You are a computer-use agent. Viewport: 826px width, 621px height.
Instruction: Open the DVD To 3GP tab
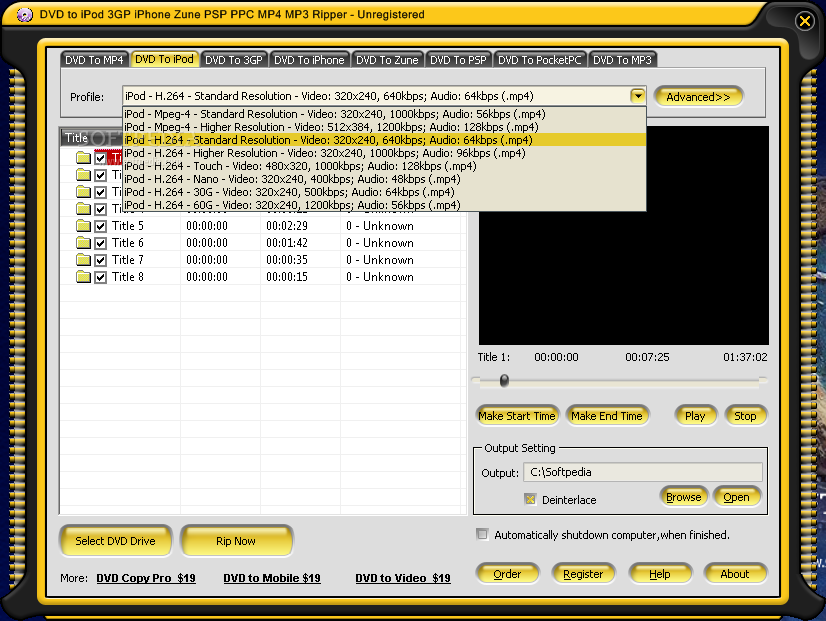234,60
